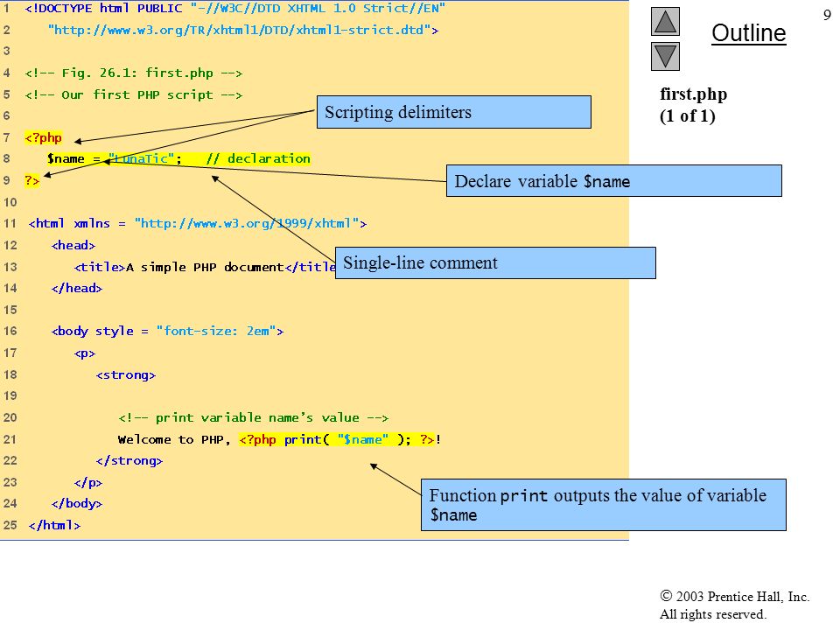
Task: Click the </body> tag on line 24
Action: (77, 504)
